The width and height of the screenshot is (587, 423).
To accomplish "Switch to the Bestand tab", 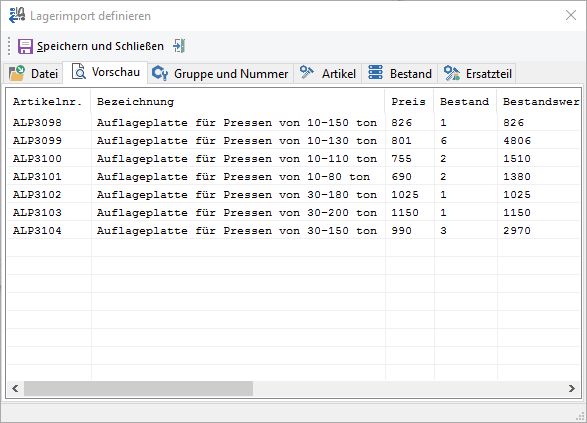I will (400, 73).
